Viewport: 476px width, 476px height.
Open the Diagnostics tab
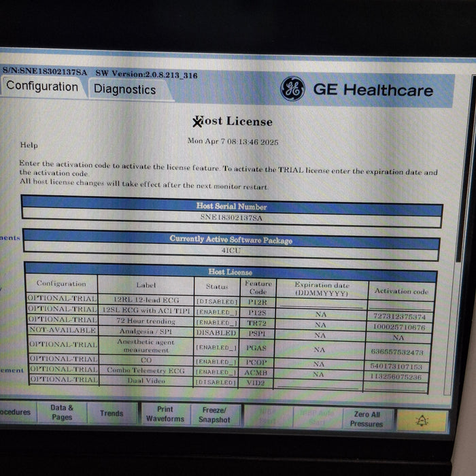pyautogui.click(x=124, y=89)
